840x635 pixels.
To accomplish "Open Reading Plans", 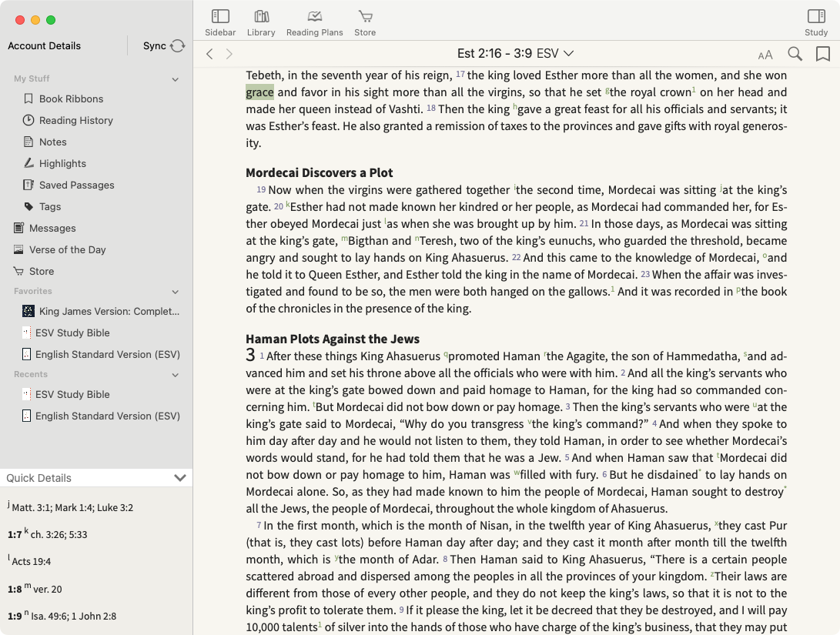I will click(314, 24).
